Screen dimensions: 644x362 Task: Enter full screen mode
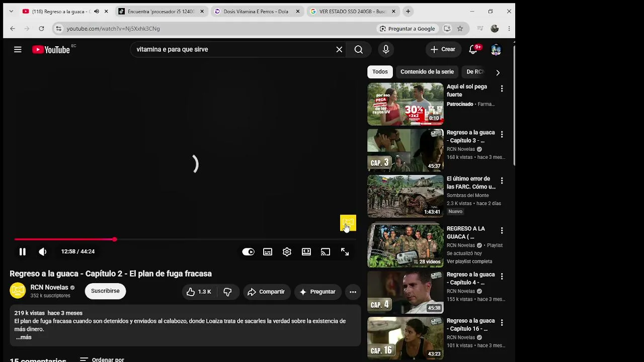pos(345,252)
